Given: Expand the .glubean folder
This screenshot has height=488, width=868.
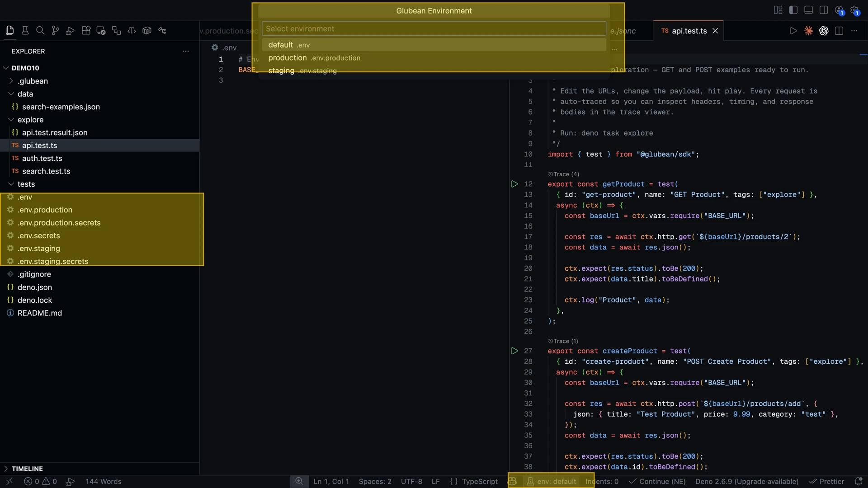Looking at the screenshot, I should 10,81.
